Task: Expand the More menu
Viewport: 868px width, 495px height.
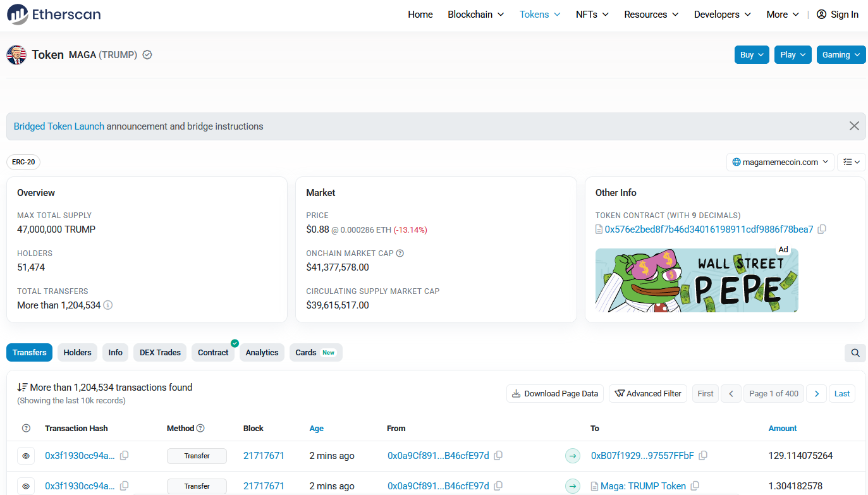Action: (783, 15)
